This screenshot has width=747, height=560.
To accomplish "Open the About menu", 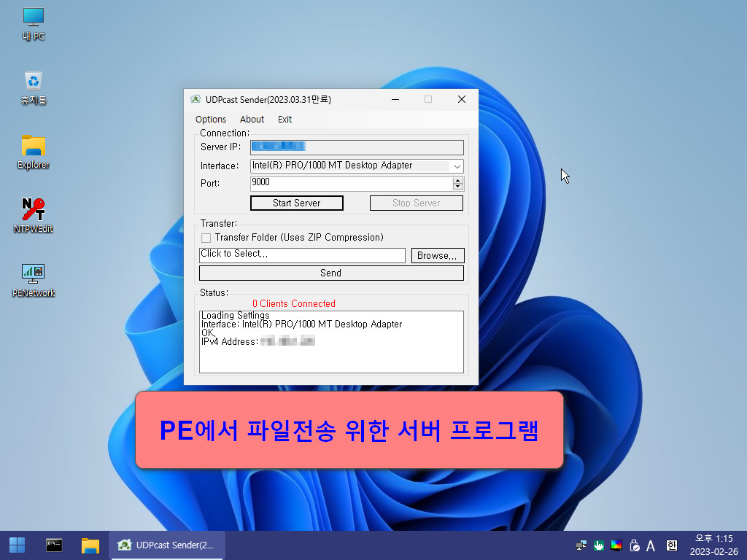I will tap(252, 119).
